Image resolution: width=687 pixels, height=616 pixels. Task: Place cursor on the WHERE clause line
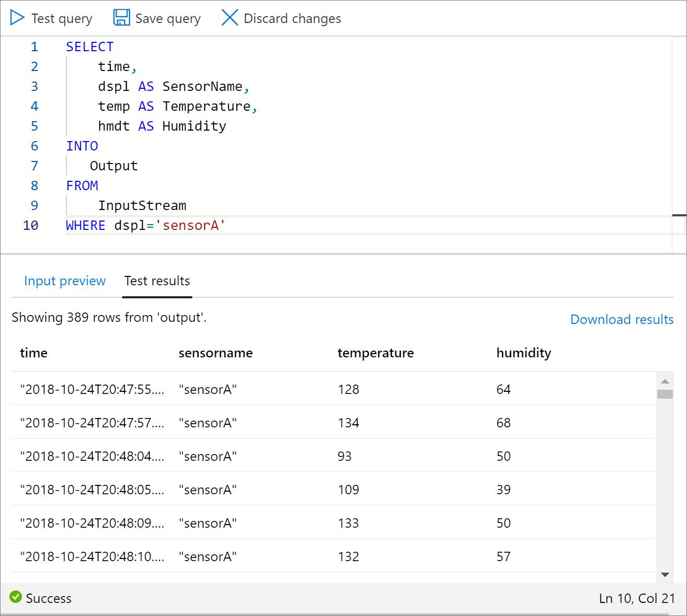point(145,226)
